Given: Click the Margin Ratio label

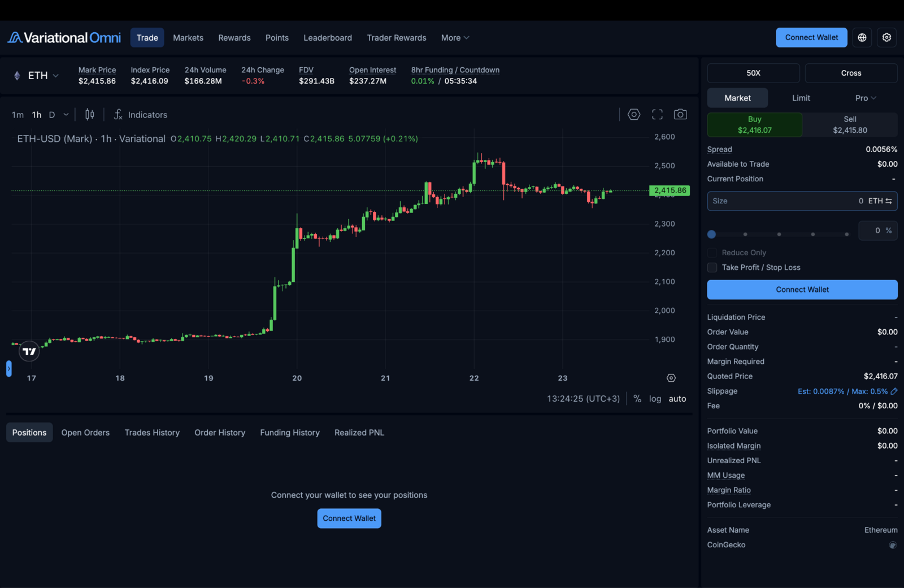Looking at the screenshot, I should click(729, 490).
